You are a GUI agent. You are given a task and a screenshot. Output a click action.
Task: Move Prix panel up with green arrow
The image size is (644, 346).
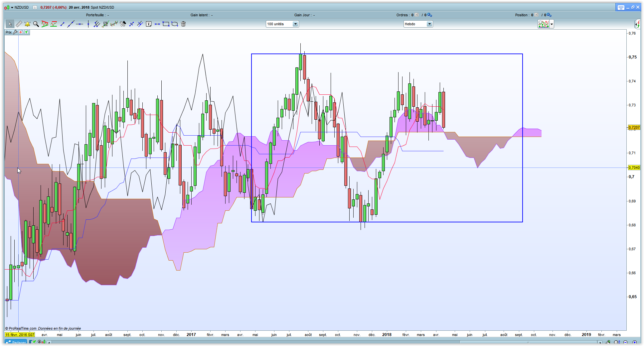click(26, 32)
